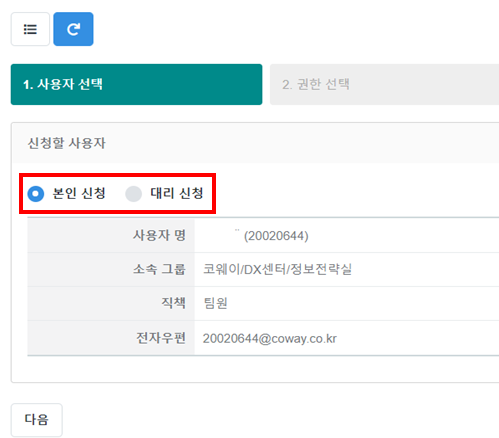
Task: Click the 전자우편 label cell
Action: tap(111, 338)
